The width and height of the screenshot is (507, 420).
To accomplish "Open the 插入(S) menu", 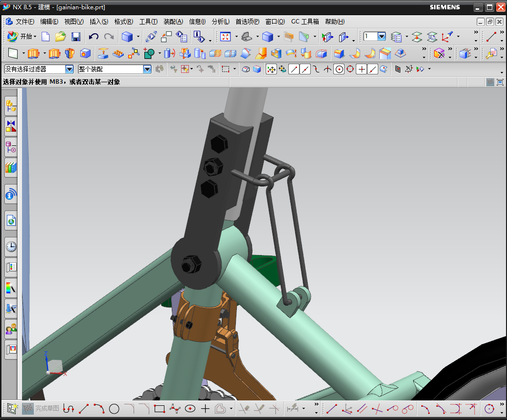I will 99,22.
